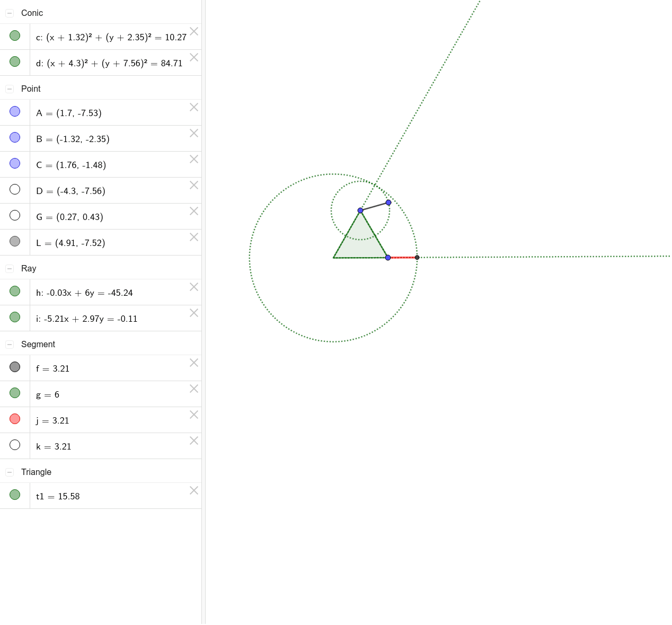Select C = (1.76, -1.48) entry

click(x=71, y=165)
